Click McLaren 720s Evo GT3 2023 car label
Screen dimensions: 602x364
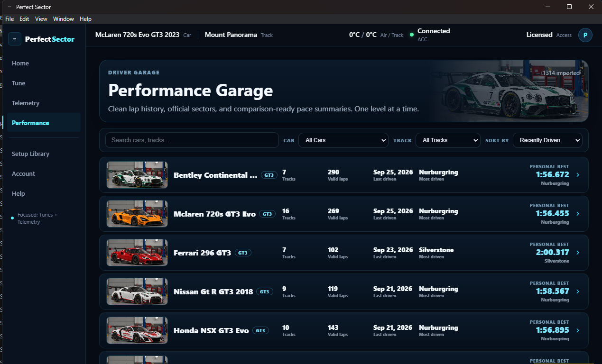138,35
